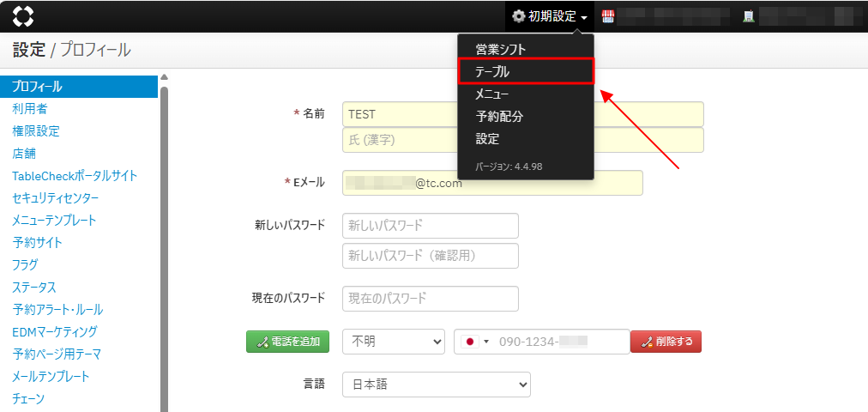This screenshot has width=868, height=412.
Task: Open EDMマーケティング settings link
Action: 55,331
